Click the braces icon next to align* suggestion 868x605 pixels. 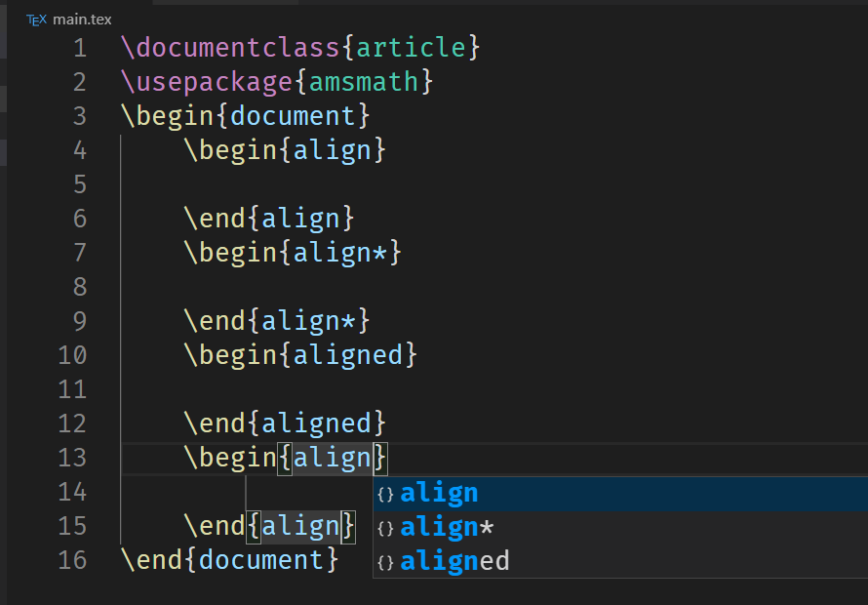click(x=386, y=529)
